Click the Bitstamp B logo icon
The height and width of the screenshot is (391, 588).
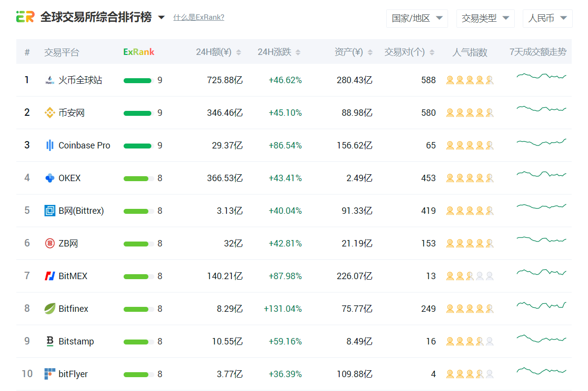point(49,341)
